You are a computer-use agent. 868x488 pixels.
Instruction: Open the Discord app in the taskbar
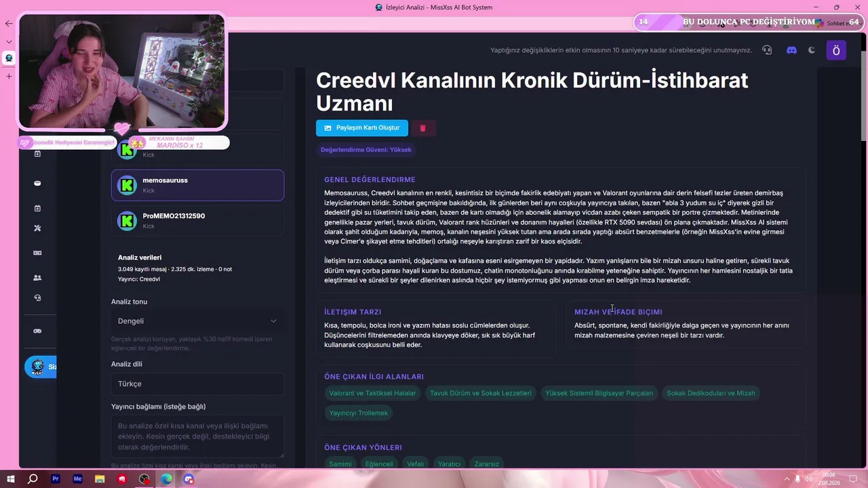pos(189,479)
